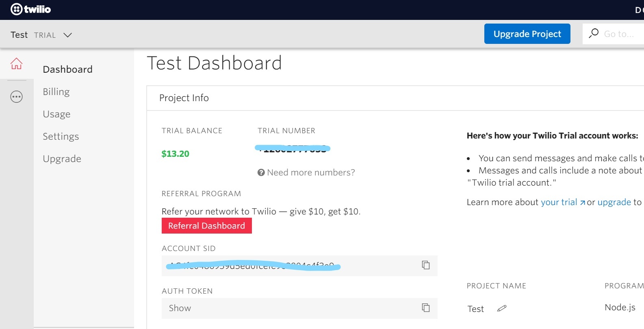Click the Twilio logo
Screen dimensions: 644x329
[30, 9]
